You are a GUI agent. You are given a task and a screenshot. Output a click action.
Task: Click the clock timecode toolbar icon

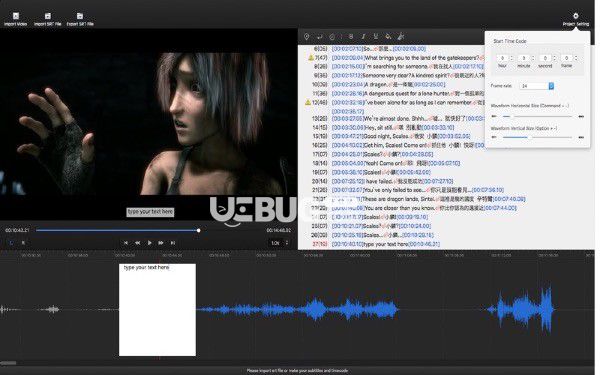tap(332, 37)
